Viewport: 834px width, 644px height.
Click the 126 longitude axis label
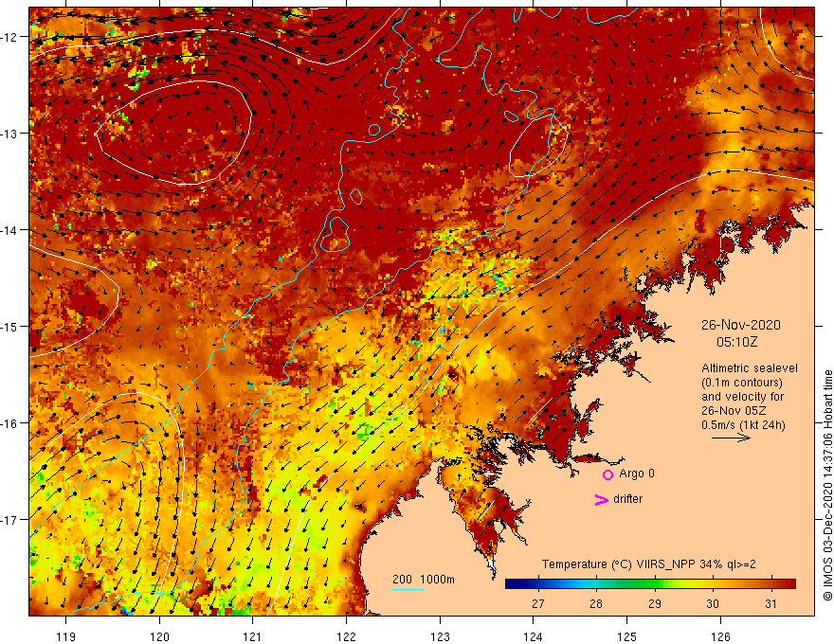point(720,636)
